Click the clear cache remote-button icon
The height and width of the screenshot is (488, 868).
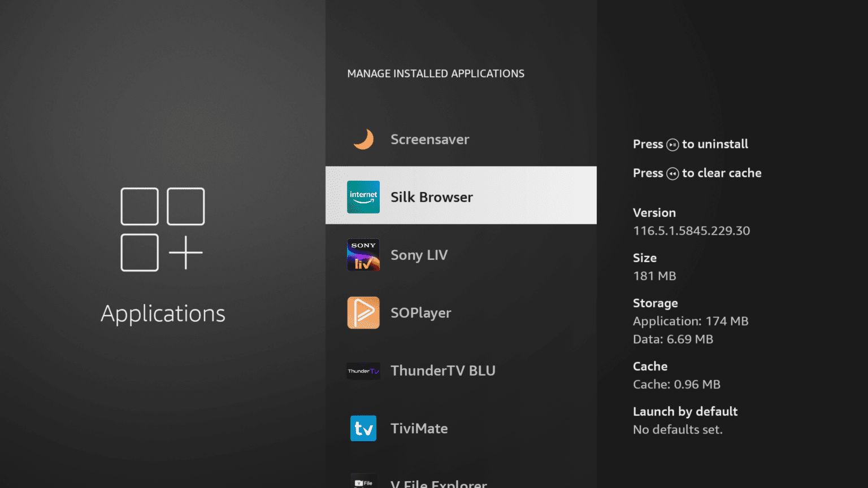tap(672, 174)
